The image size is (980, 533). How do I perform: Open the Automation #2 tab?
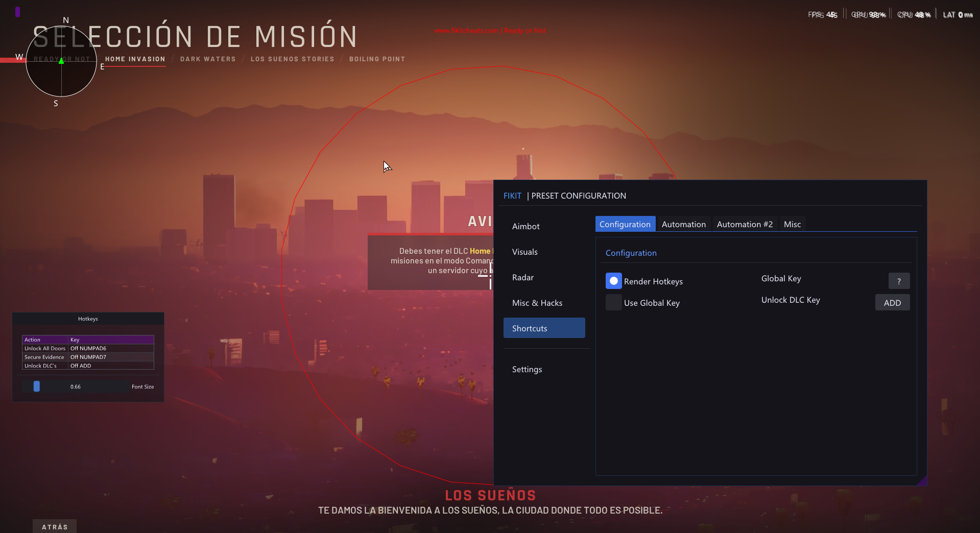pyautogui.click(x=744, y=224)
